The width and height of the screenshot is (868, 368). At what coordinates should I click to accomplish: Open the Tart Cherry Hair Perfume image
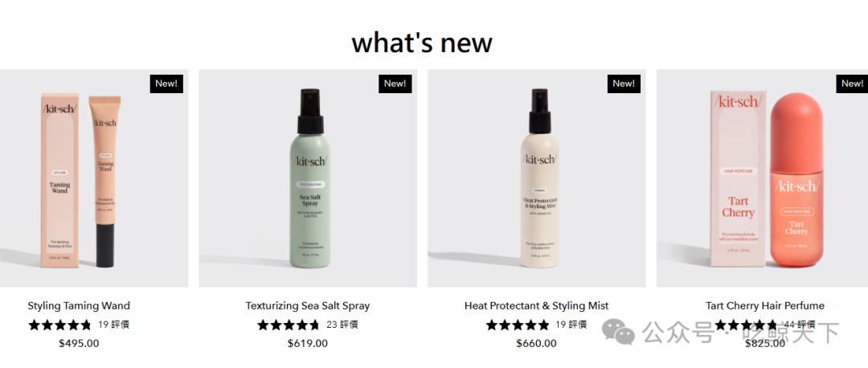click(762, 178)
